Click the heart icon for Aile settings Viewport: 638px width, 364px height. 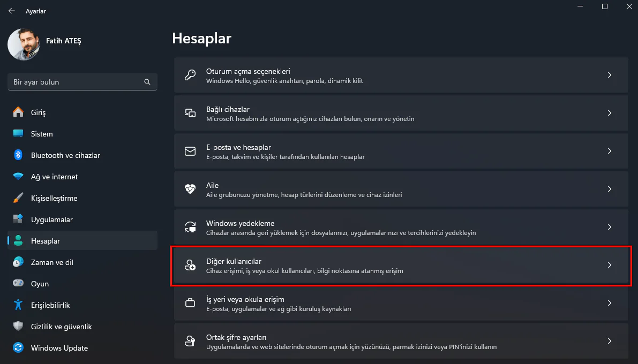190,189
